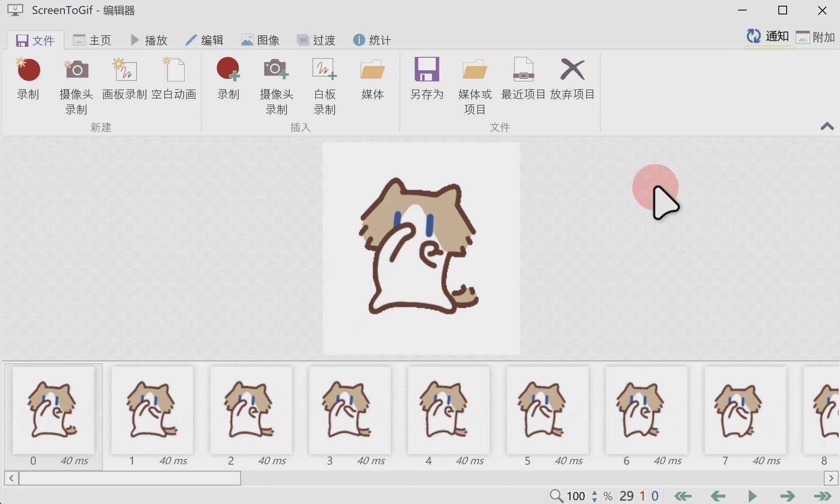
Task: Click frame 3's 40 ms delay label
Action: pyautogui.click(x=371, y=461)
